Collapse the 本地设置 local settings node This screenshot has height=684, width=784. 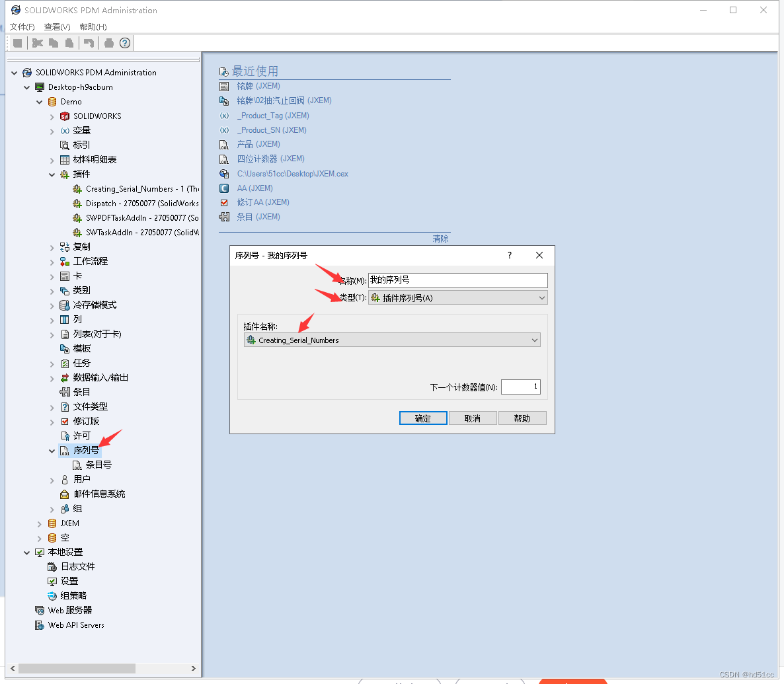pyautogui.click(x=27, y=552)
